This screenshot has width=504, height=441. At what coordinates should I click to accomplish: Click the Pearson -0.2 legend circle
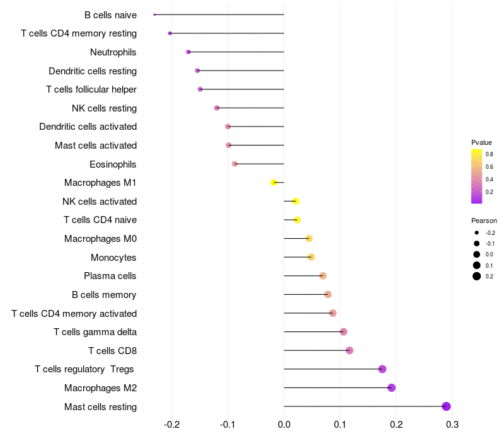pos(476,232)
